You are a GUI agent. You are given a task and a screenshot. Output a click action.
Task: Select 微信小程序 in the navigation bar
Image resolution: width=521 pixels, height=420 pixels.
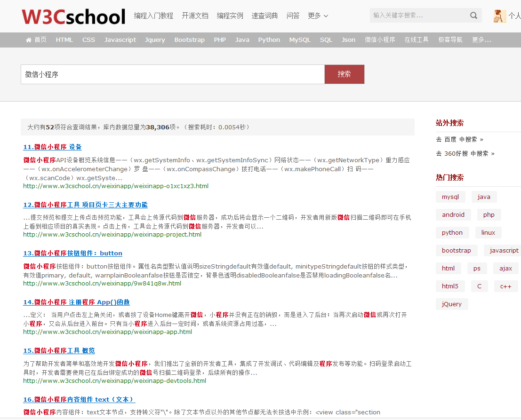(380, 40)
